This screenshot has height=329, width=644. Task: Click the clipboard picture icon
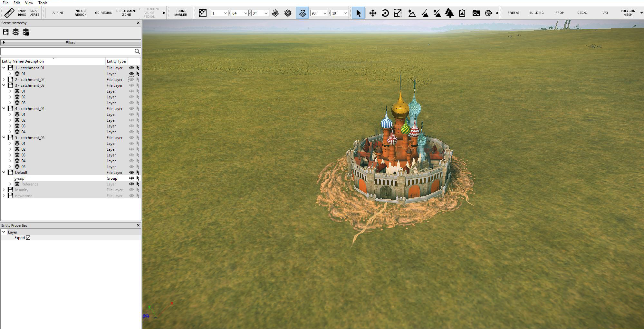(462, 13)
